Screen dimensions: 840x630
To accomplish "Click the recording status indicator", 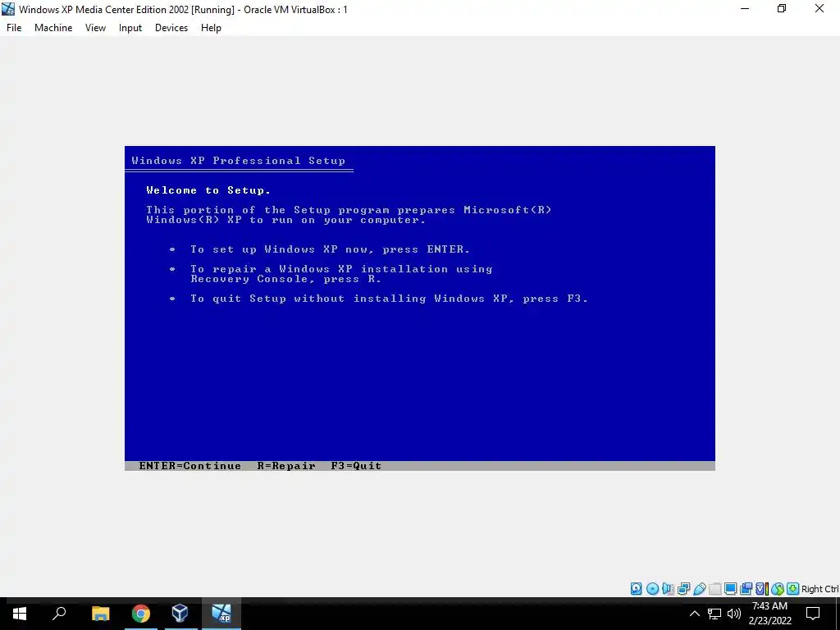I will pyautogui.click(x=746, y=589).
